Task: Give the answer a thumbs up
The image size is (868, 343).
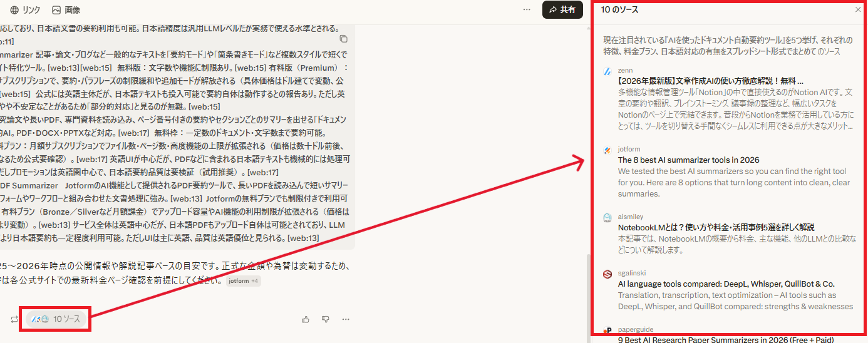Action: pyautogui.click(x=306, y=319)
